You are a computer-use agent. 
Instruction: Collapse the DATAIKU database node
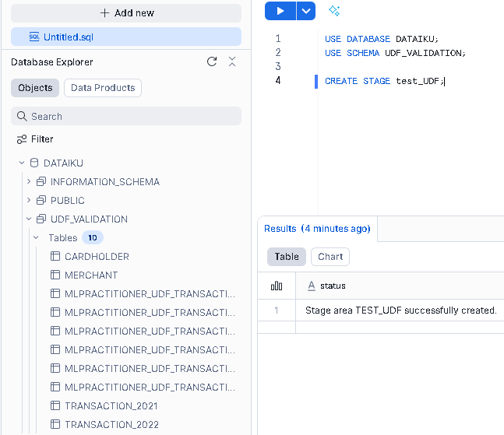point(22,163)
